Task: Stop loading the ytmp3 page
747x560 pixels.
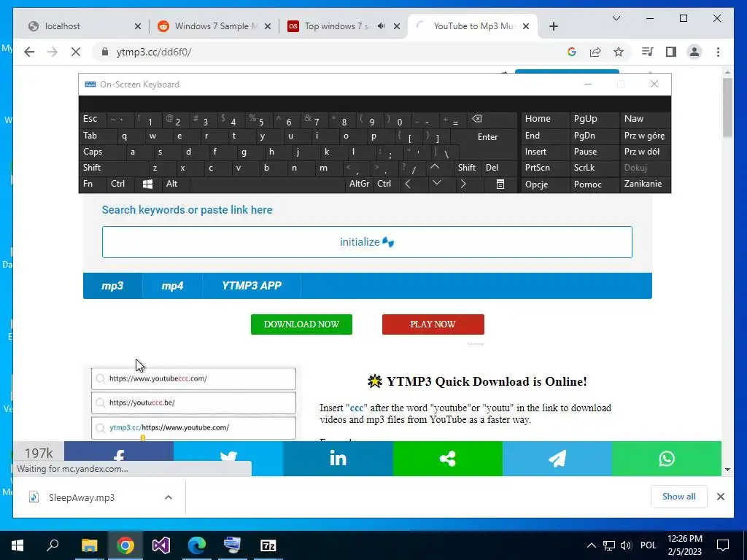Action: [76, 52]
